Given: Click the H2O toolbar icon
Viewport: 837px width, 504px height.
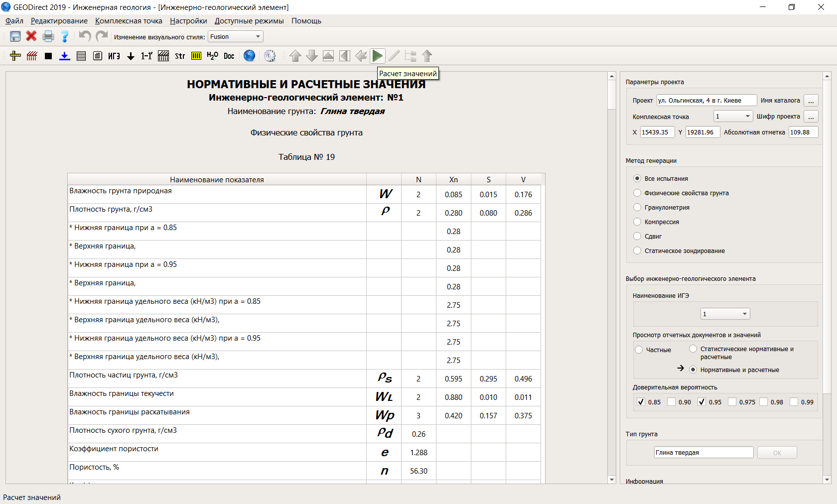Looking at the screenshot, I should [x=212, y=56].
